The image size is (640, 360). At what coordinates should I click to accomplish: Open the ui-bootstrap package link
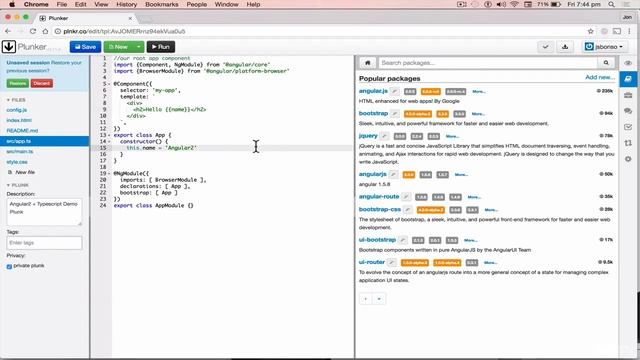pos(377,240)
